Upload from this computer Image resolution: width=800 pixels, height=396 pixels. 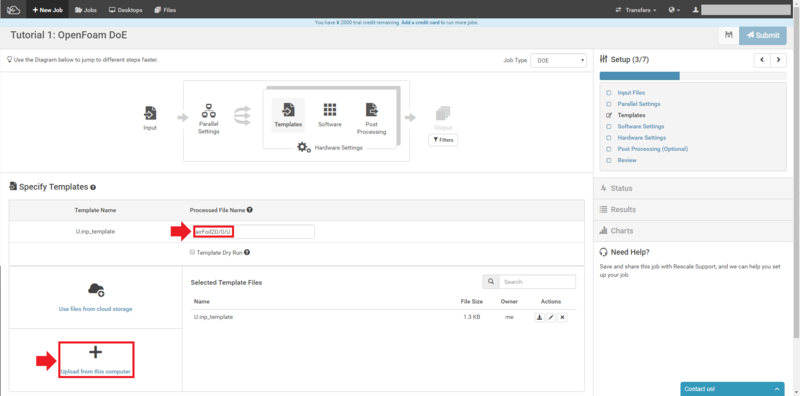[95, 360]
